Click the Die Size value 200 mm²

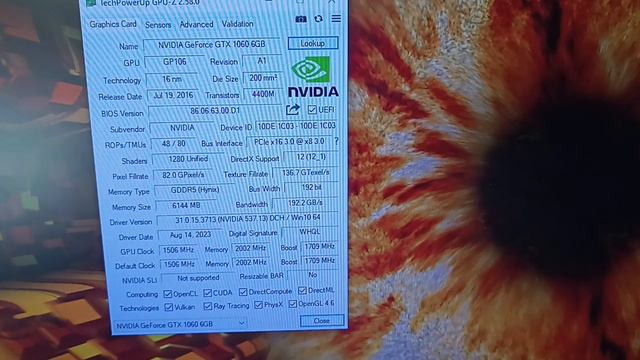(x=263, y=78)
